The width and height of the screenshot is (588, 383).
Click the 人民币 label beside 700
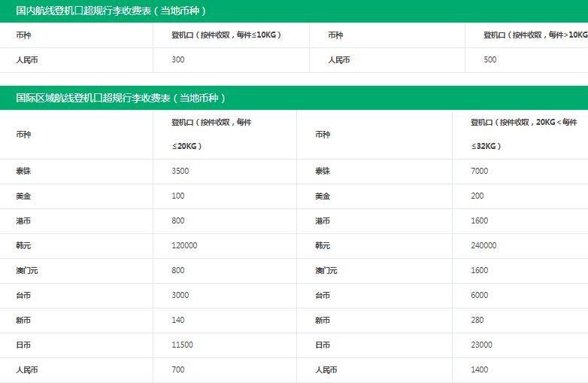[27, 370]
